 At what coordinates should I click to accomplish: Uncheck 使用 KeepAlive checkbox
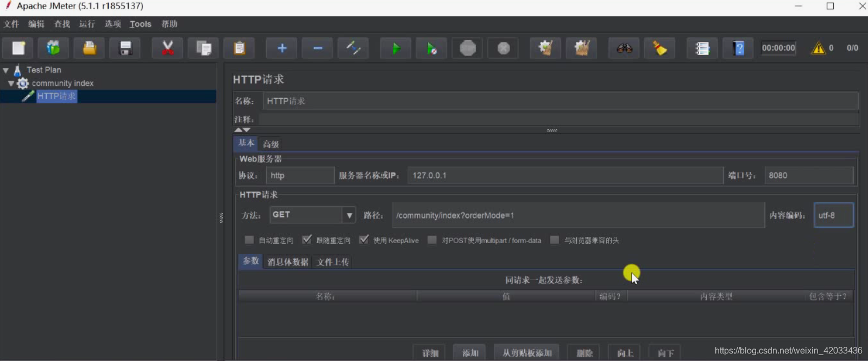tap(364, 240)
